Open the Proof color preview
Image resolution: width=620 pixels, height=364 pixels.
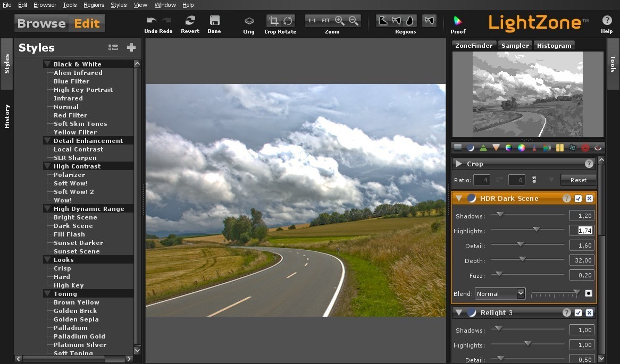457,21
